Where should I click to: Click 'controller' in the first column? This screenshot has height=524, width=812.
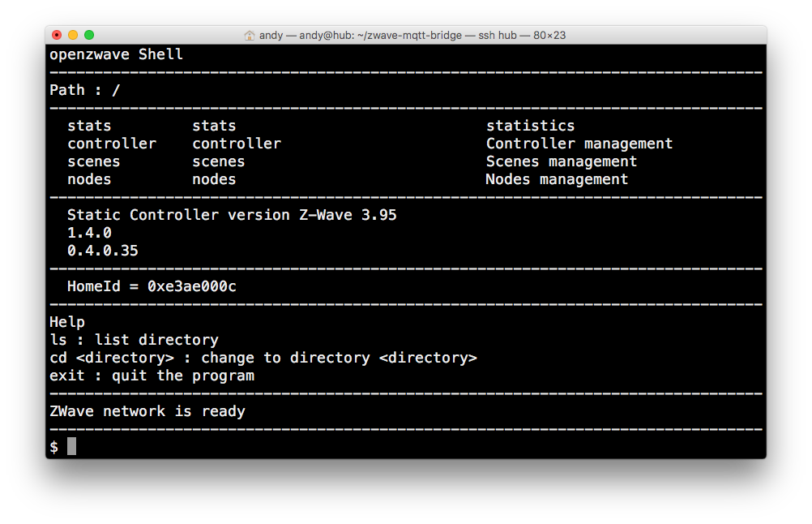tap(112, 144)
